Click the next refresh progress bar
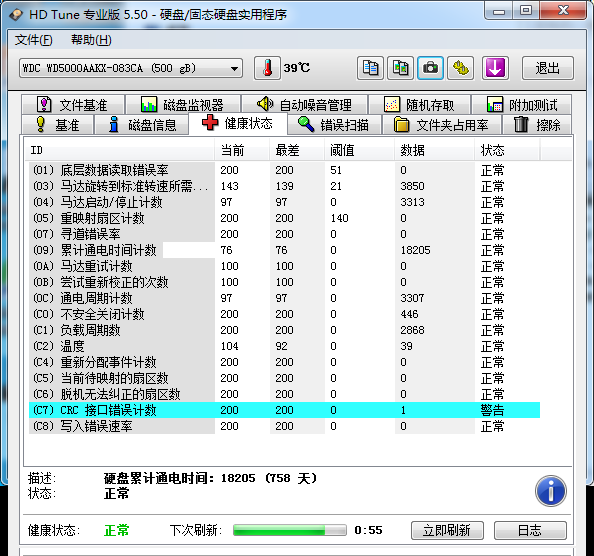The width and height of the screenshot is (594, 556). [290, 530]
